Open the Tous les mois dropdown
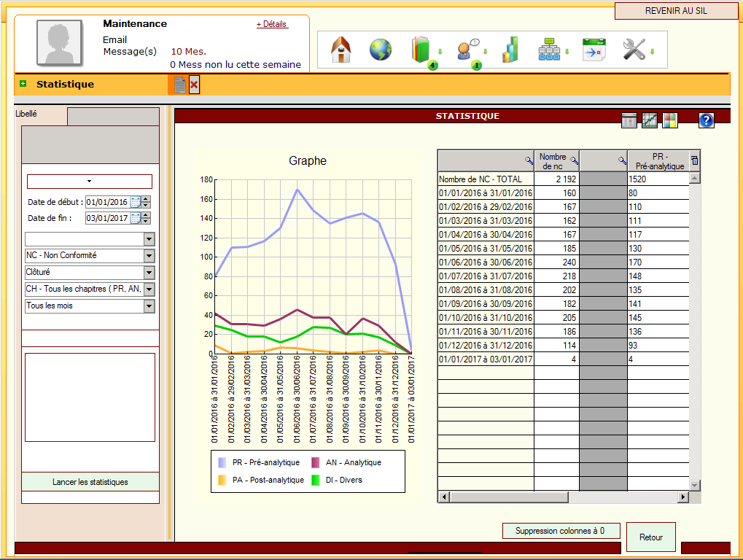The image size is (743, 560). click(149, 306)
